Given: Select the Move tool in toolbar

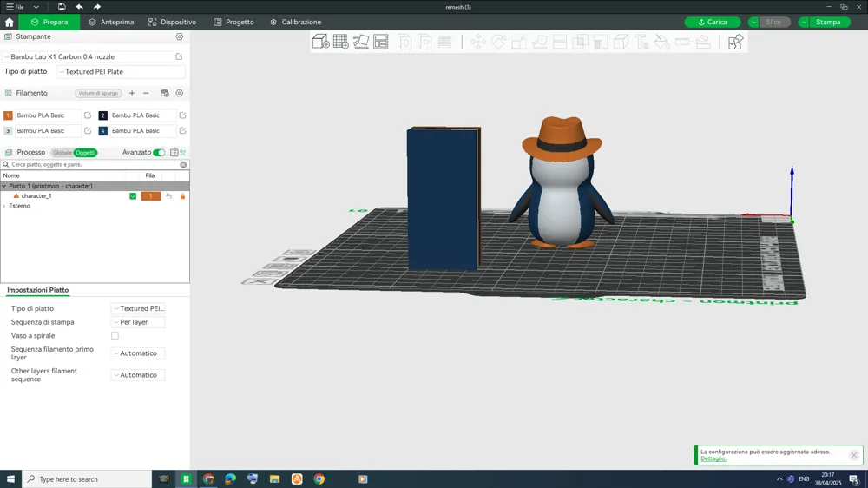Looking at the screenshot, I should point(477,42).
